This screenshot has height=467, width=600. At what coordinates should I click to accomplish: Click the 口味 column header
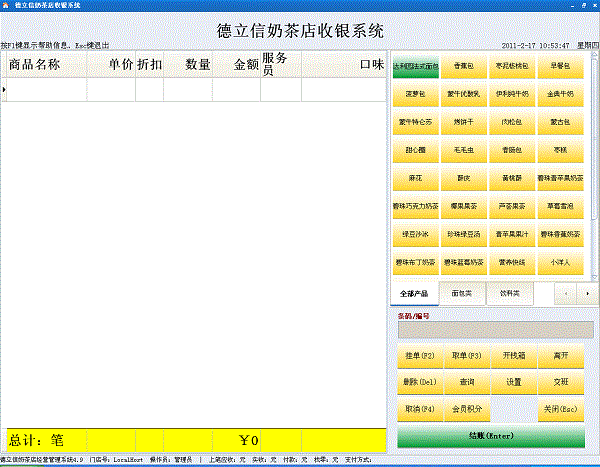pyautogui.click(x=344, y=64)
